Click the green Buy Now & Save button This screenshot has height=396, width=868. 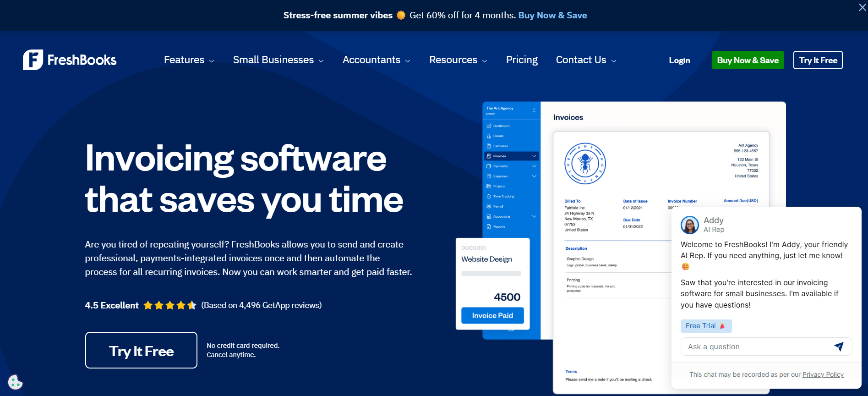click(748, 60)
